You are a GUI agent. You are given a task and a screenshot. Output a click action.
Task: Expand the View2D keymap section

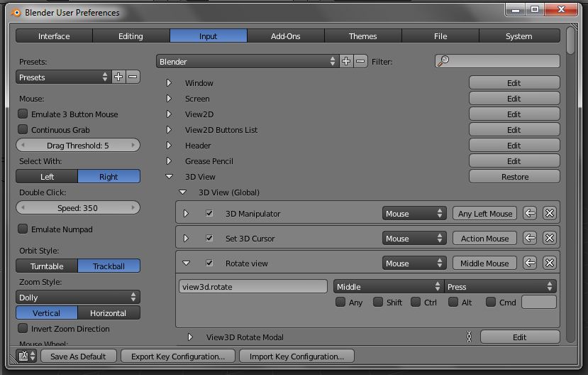pyautogui.click(x=169, y=114)
